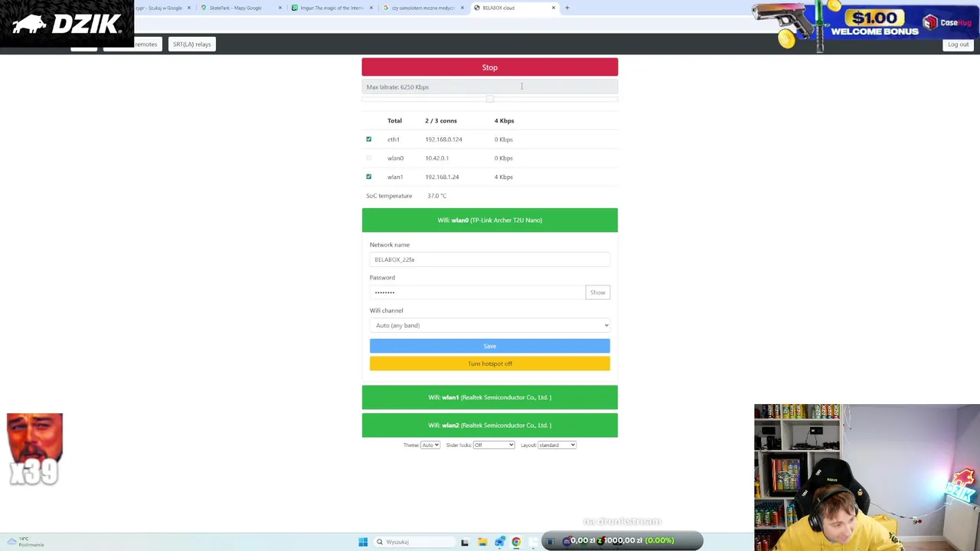This screenshot has height=551, width=980.
Task: Save the wlan0 hotspot settings
Action: click(x=489, y=346)
